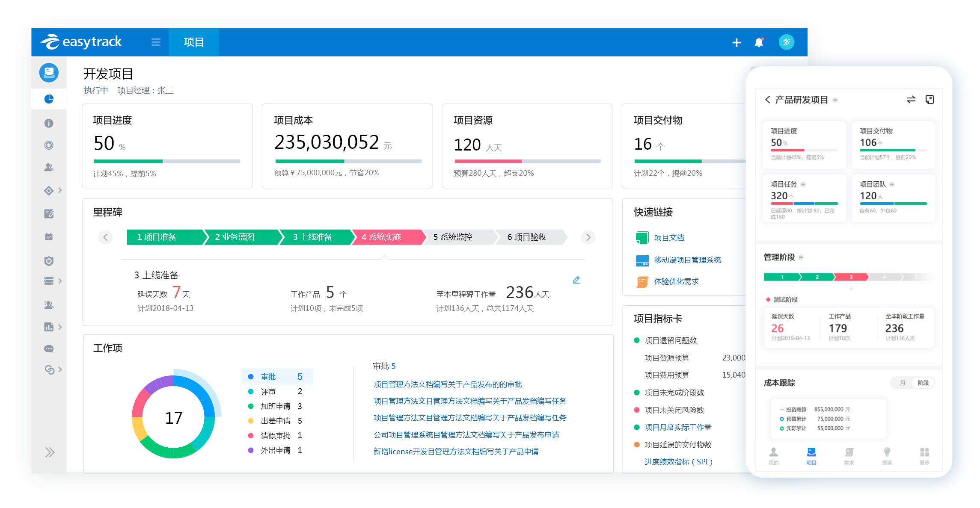Open the shield sidebar icon
980x508 pixels.
(49, 261)
